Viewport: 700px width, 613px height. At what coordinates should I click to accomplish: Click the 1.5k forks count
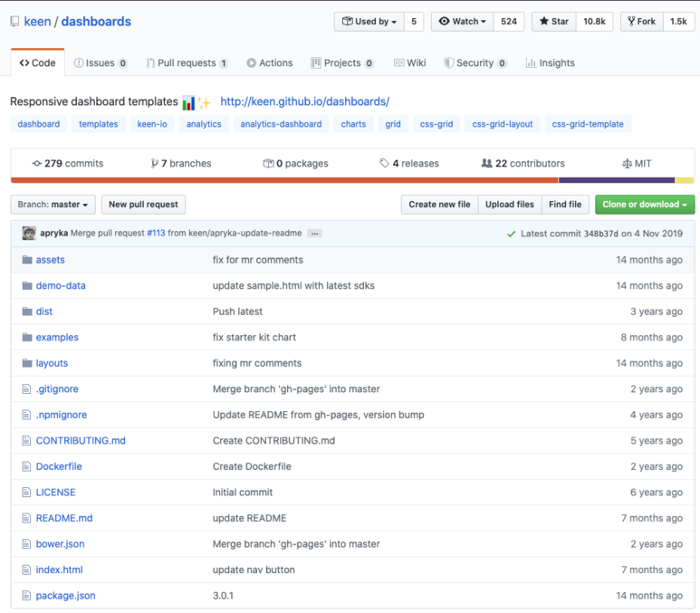pyautogui.click(x=678, y=22)
